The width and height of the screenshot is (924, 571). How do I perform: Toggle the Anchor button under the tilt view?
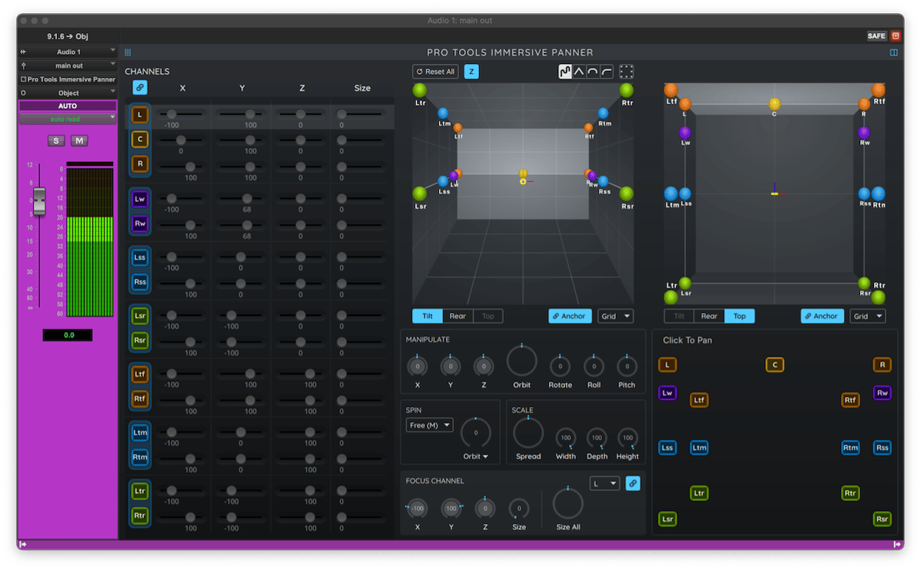point(570,316)
